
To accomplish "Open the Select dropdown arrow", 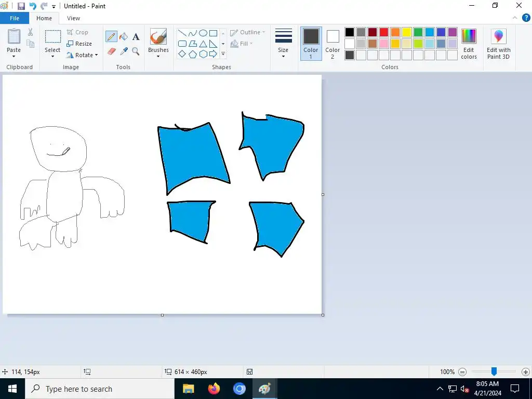I will (x=52, y=56).
